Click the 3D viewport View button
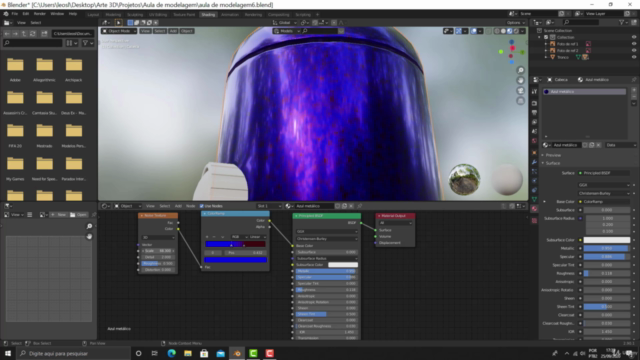Image resolution: width=640 pixels, height=360 pixels. 145,31
